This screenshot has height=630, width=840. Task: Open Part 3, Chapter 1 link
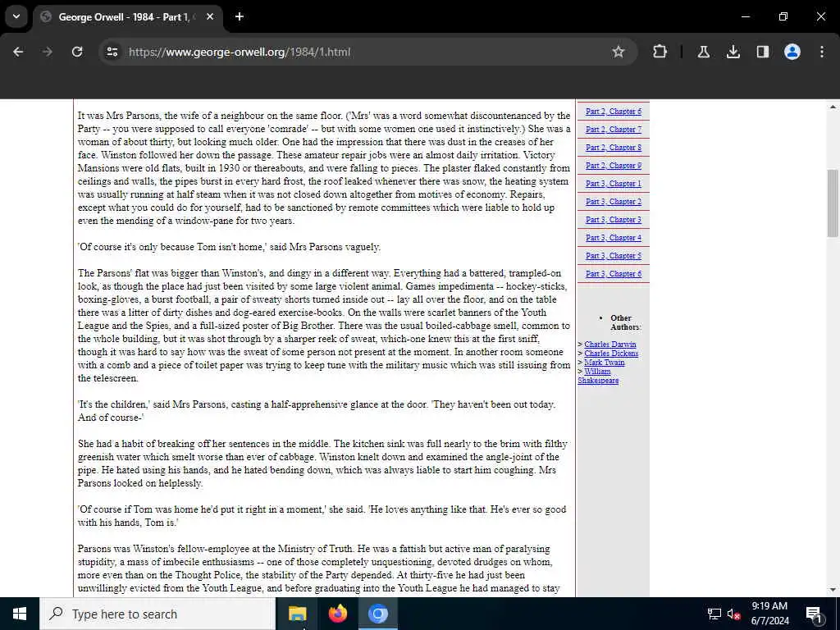(614, 184)
